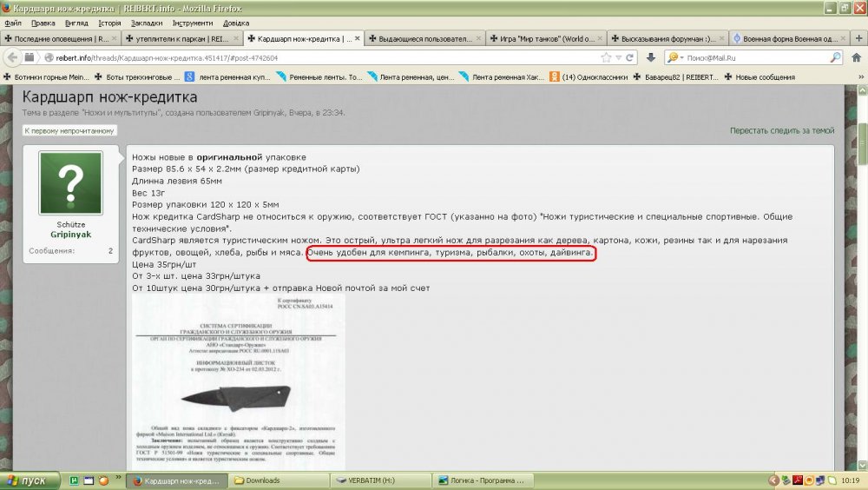Screen dimensions: 868x490
Task: Open the Ботинки горные Mein... bookmark
Action: pyautogui.click(x=47, y=77)
